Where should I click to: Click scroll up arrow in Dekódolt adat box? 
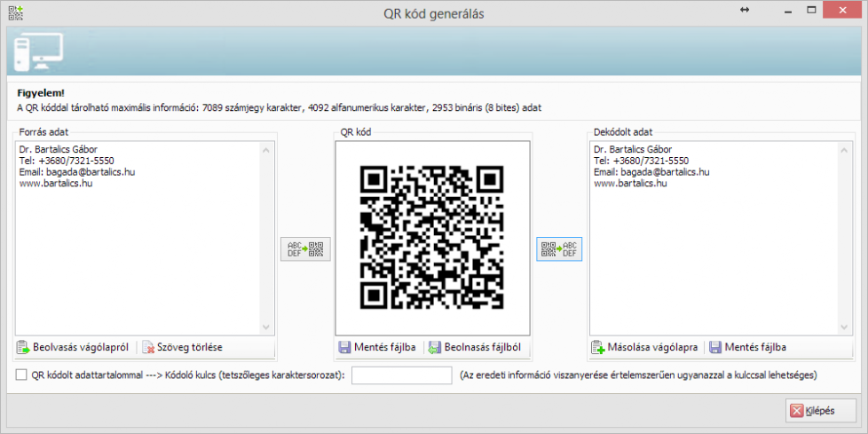[x=843, y=150]
